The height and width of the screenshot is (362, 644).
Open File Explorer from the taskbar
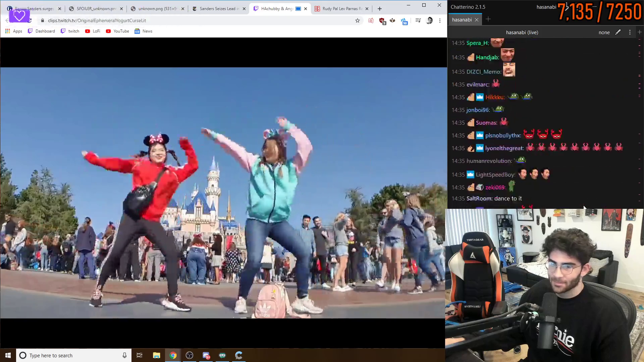(157, 355)
